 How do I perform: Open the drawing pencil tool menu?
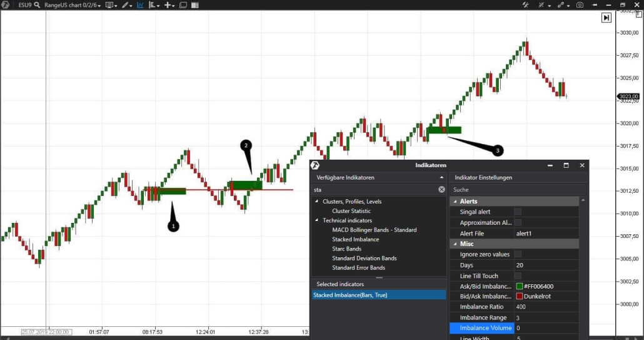pyautogui.click(x=126, y=5)
